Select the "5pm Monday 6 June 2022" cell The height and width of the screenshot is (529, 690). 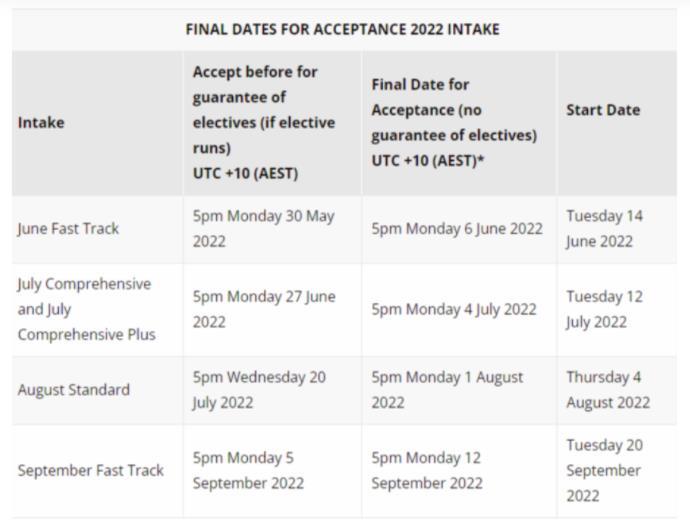coord(457,228)
